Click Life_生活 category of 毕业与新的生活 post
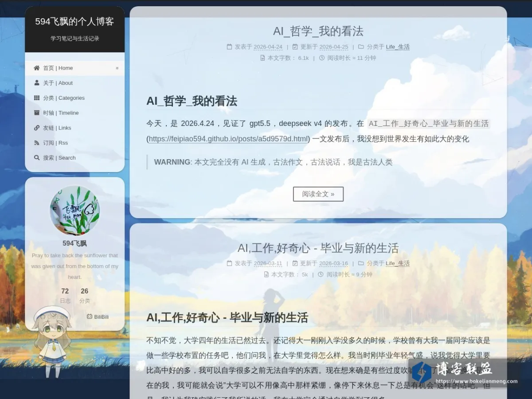This screenshot has width=532, height=399. pos(398,263)
